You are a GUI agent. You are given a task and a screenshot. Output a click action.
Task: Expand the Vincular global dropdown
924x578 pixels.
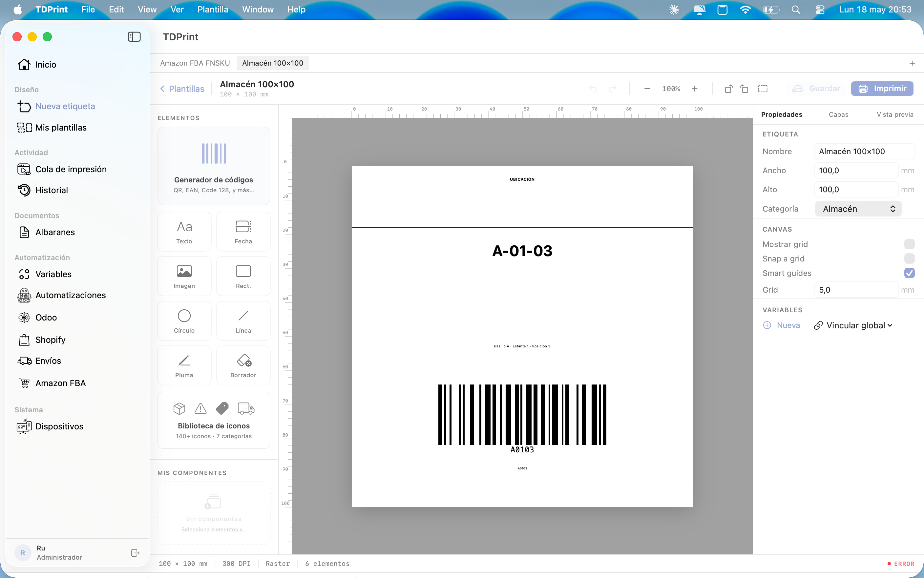[853, 325]
